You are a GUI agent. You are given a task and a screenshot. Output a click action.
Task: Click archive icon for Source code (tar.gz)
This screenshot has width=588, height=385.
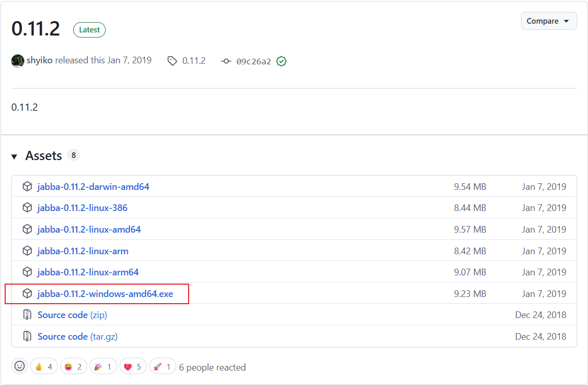click(27, 336)
